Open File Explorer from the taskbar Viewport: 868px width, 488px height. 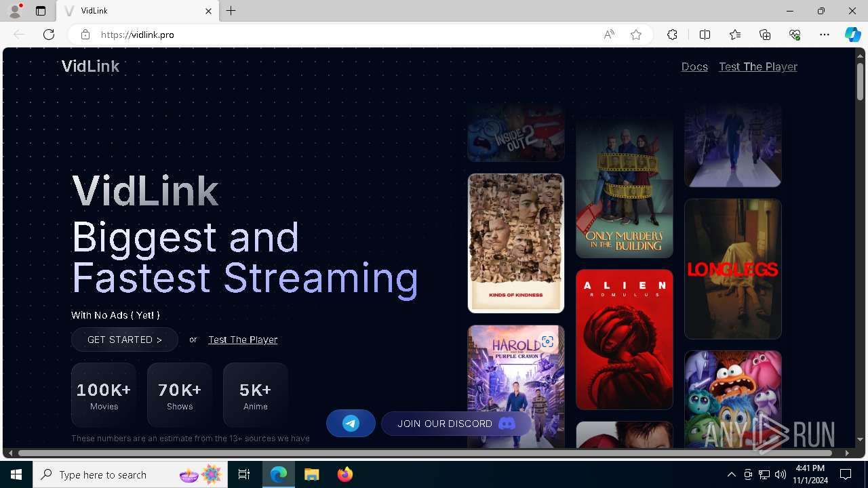pos(311,474)
